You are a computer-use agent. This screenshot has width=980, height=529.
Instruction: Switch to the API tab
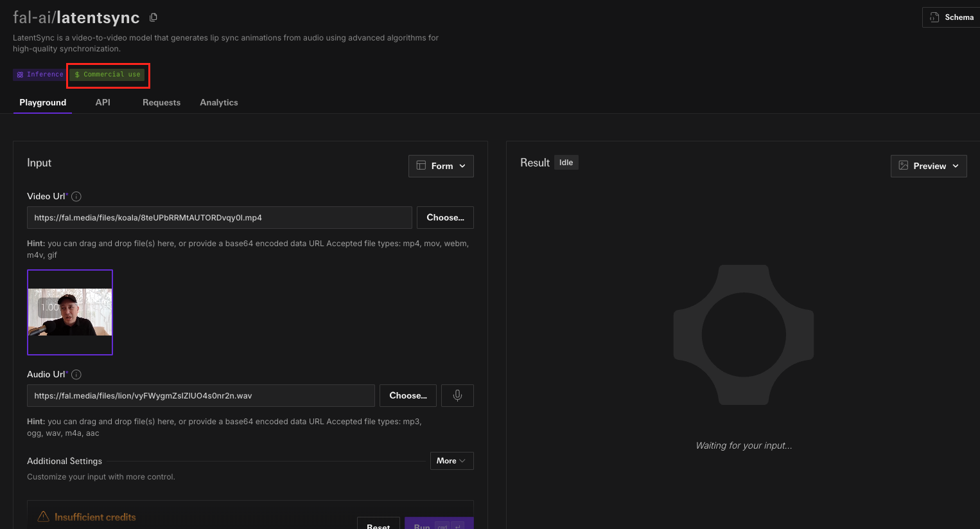pos(103,102)
